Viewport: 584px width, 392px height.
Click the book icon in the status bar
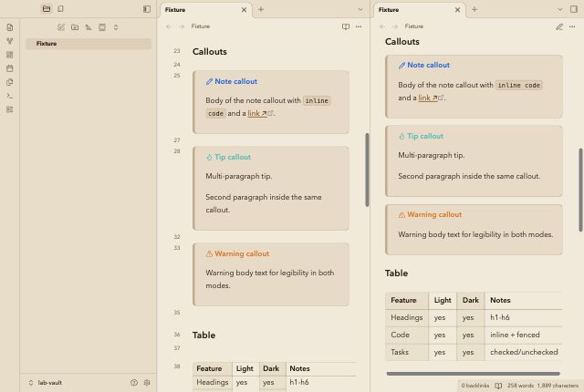[x=498, y=386]
